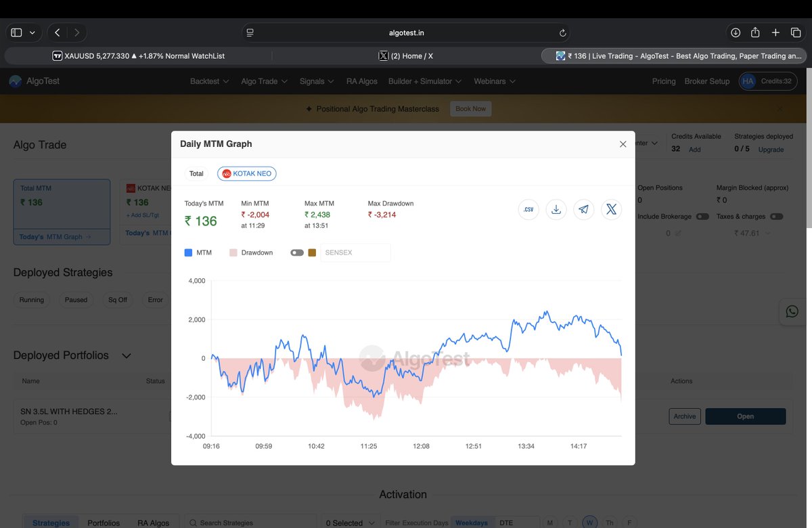The width and height of the screenshot is (812, 528).
Task: Open the WhatsApp support widget
Action: click(792, 311)
